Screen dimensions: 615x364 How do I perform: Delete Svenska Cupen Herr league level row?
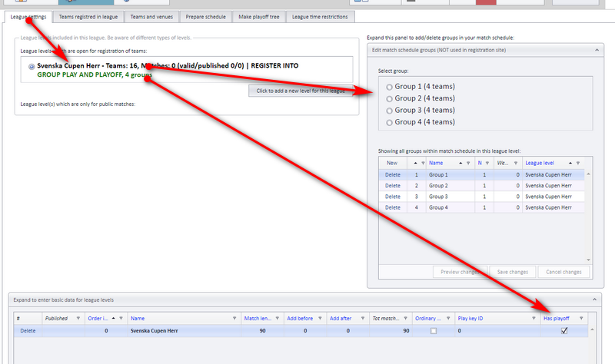coord(28,331)
